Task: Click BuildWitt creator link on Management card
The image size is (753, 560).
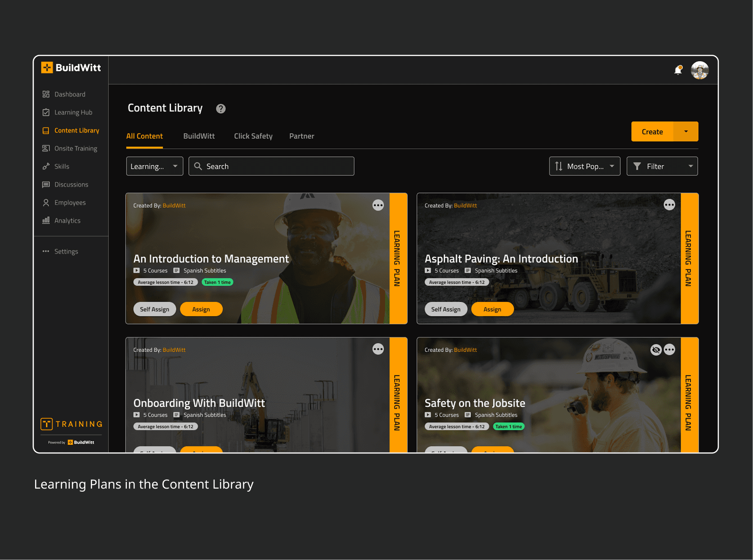Action: coord(174,205)
